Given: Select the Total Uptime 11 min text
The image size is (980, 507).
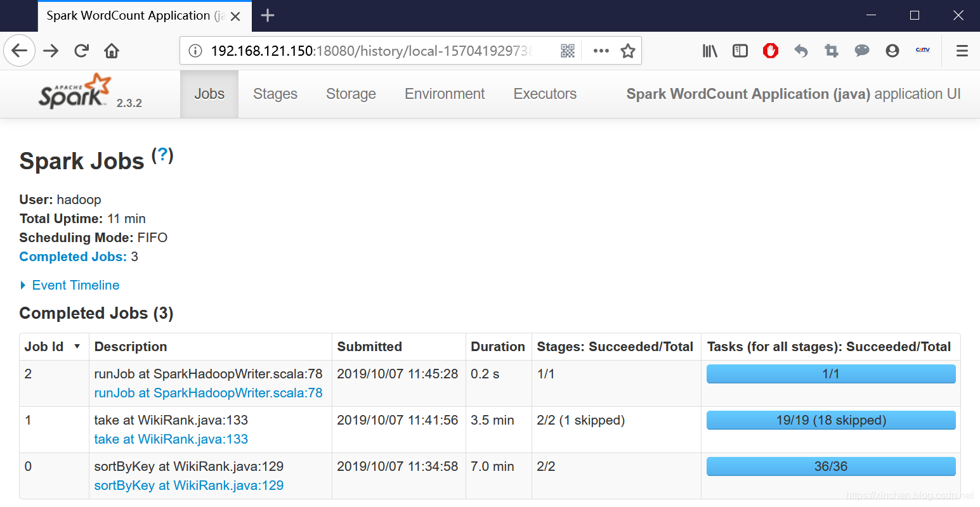Looking at the screenshot, I should [x=82, y=219].
